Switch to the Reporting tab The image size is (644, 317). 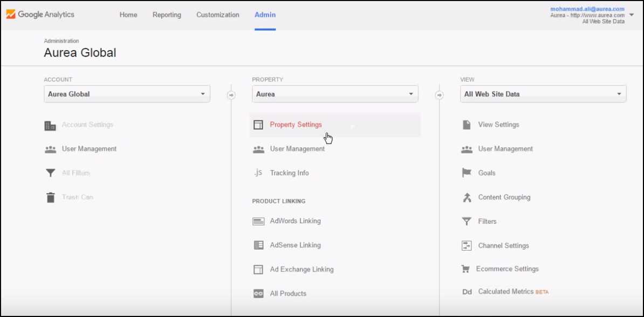click(167, 15)
